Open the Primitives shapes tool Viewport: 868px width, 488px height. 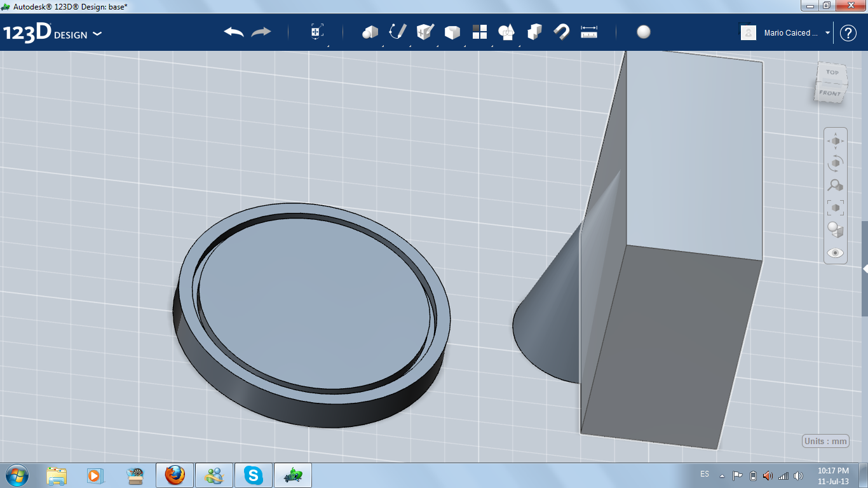[370, 32]
